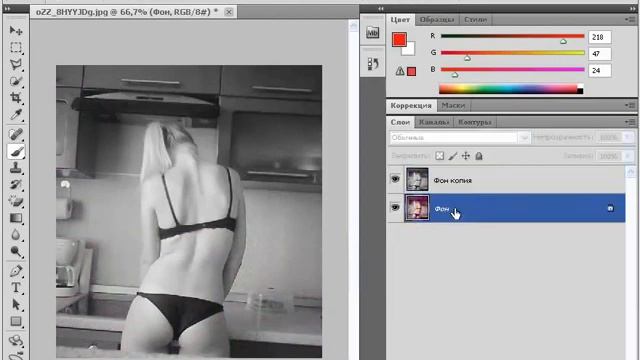Switch to the Контуры tab
640x360 pixels.
[x=475, y=122]
